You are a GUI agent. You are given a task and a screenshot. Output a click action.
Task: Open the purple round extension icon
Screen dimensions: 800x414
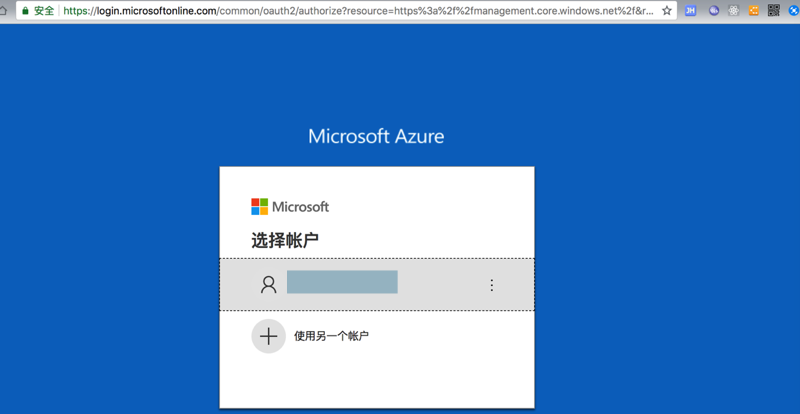[714, 10]
